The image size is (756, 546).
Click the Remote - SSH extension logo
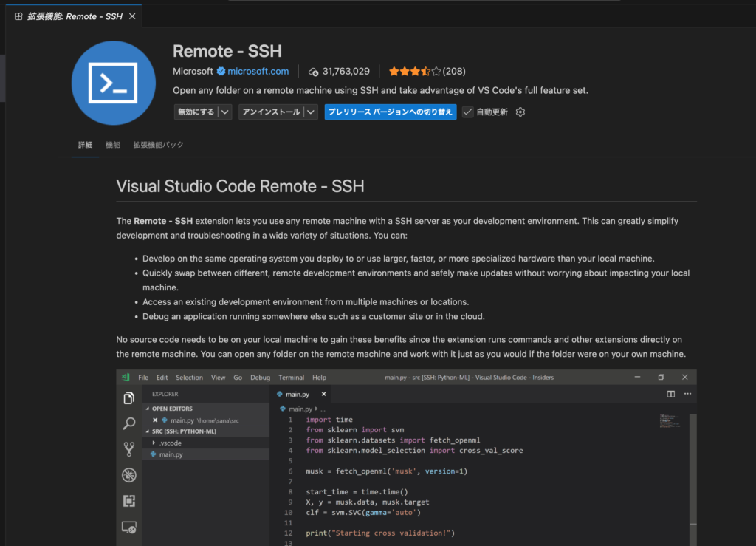tap(113, 83)
